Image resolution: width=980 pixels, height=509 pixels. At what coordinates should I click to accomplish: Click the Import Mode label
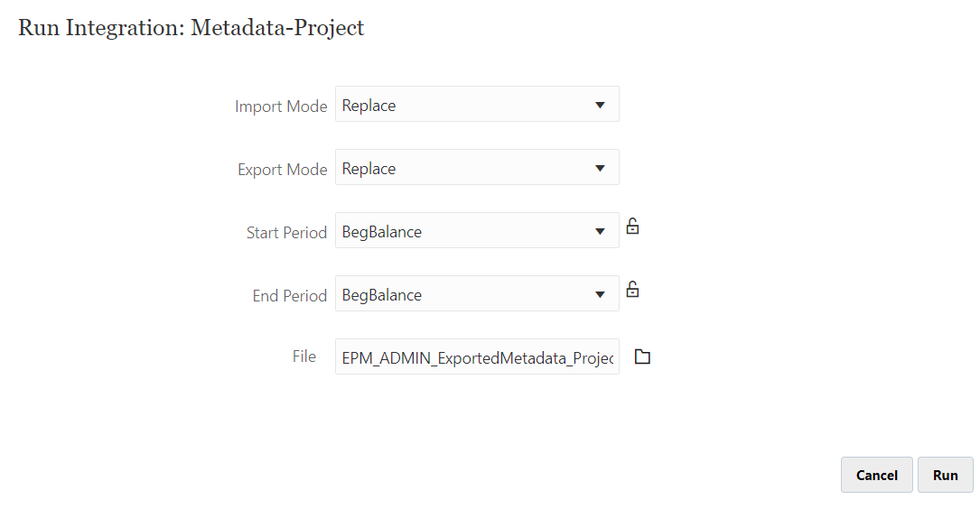coord(281,106)
